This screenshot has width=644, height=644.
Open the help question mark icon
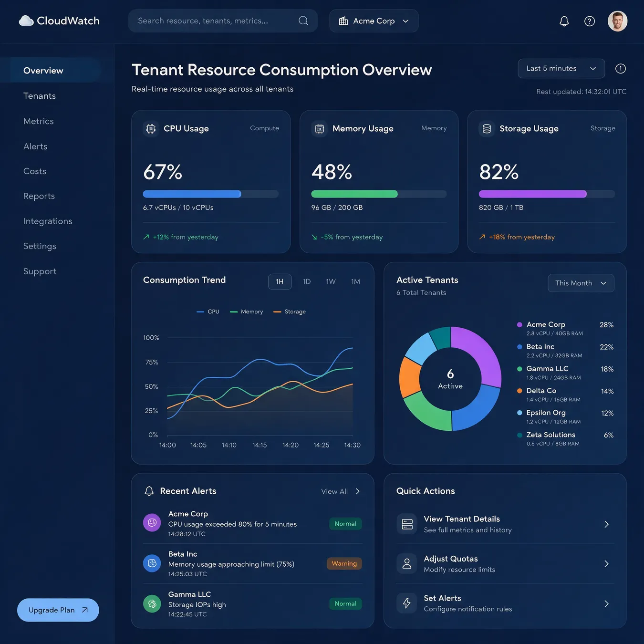click(x=590, y=21)
